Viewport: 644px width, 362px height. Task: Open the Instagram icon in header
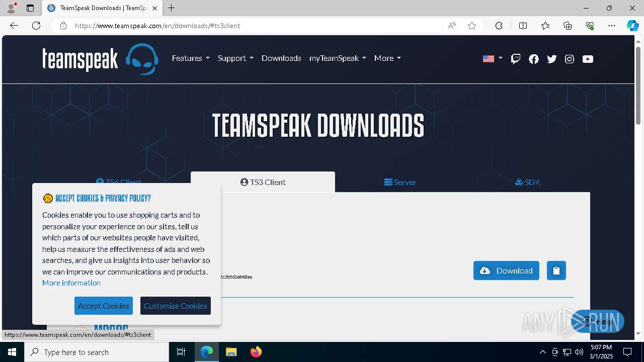click(570, 59)
